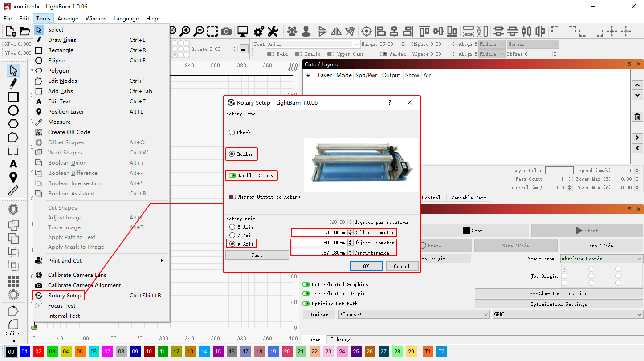Click the layer move-up arrow in Cuts / Layers
644x361 pixels.
[637, 85]
